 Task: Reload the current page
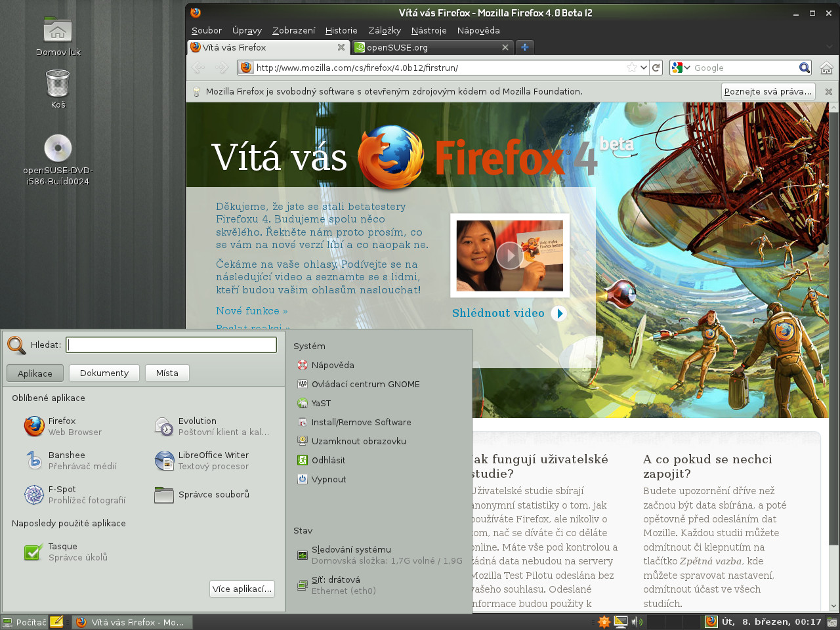coord(656,68)
